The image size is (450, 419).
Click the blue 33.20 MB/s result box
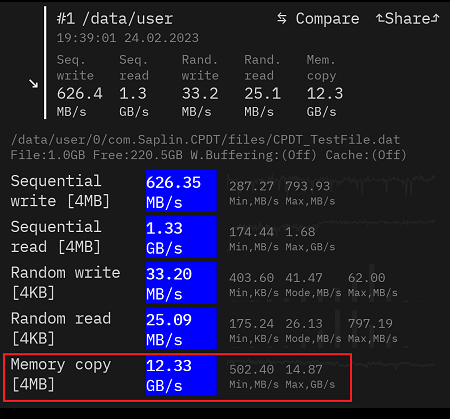tap(181, 283)
